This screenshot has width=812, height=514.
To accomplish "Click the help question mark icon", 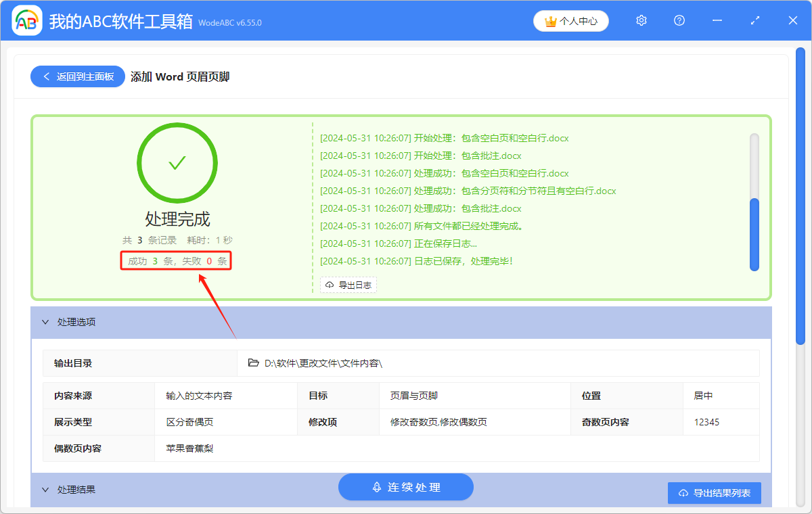I will tap(679, 21).
